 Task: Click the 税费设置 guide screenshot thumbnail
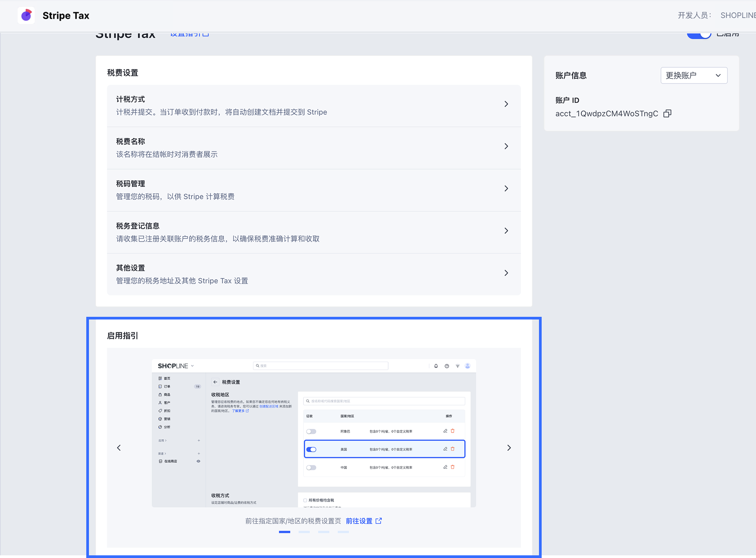click(x=314, y=433)
